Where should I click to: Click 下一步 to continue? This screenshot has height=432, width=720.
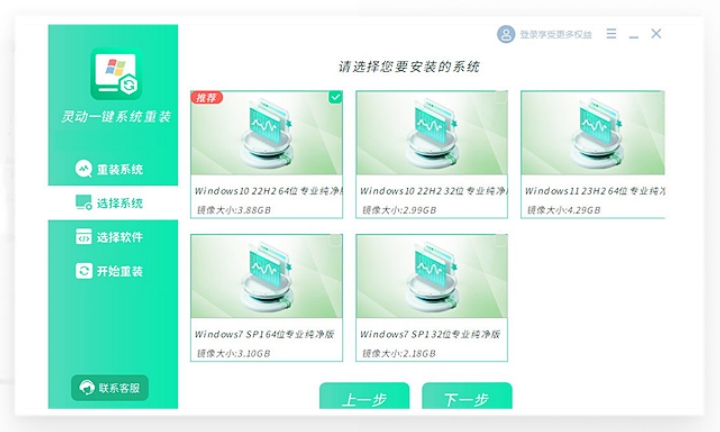[x=467, y=396]
